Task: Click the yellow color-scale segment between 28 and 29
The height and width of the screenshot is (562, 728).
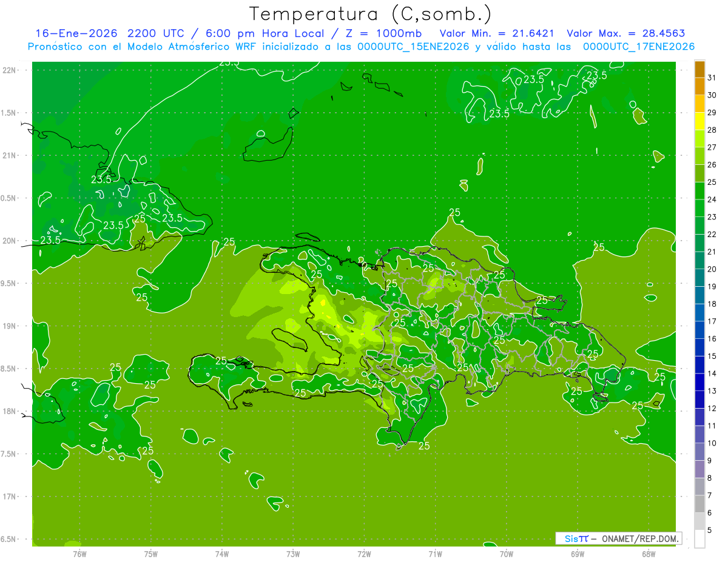Action: point(699,122)
